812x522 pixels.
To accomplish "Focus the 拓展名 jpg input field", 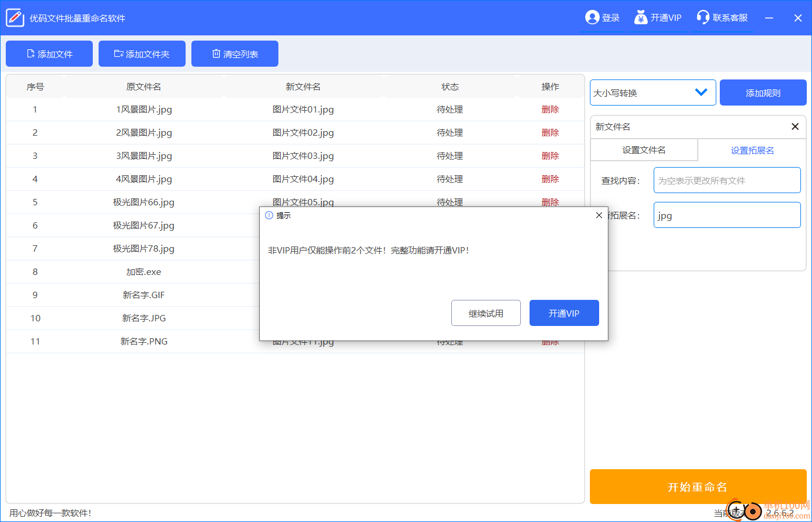I will 727,215.
